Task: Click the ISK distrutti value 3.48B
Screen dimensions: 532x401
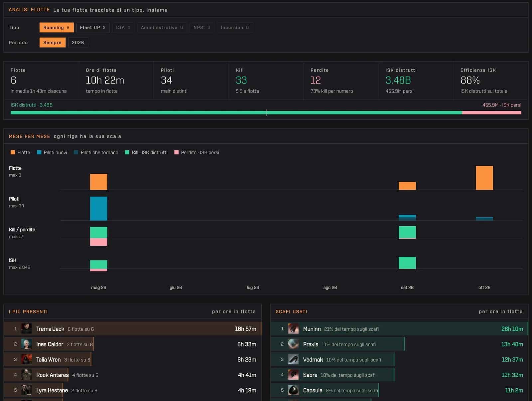Action: pyautogui.click(x=398, y=80)
